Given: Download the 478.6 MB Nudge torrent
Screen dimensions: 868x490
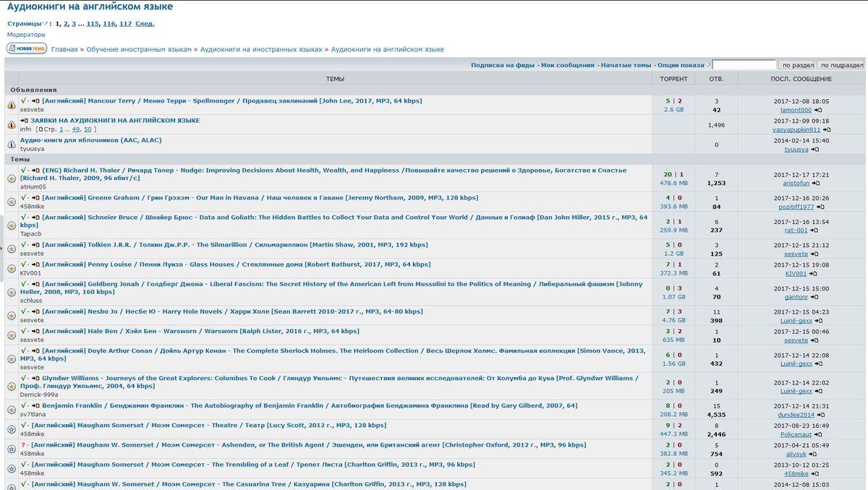Looking at the screenshot, I should (673, 184).
